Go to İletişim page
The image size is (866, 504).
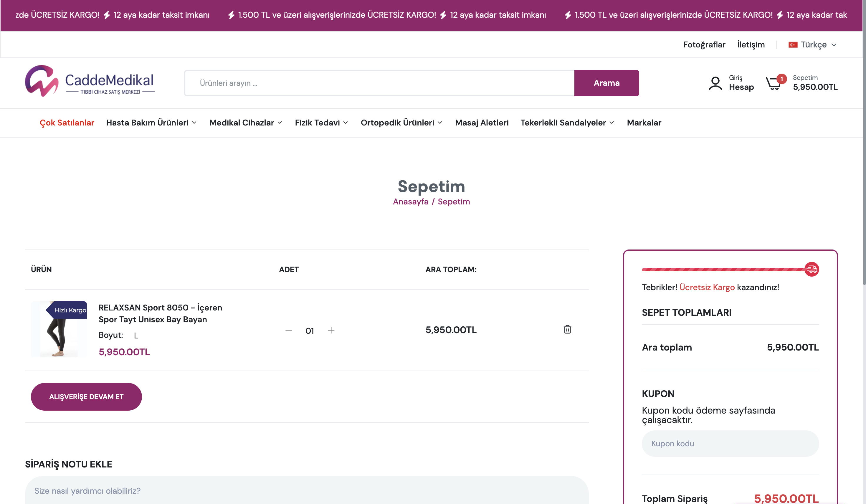(x=751, y=45)
